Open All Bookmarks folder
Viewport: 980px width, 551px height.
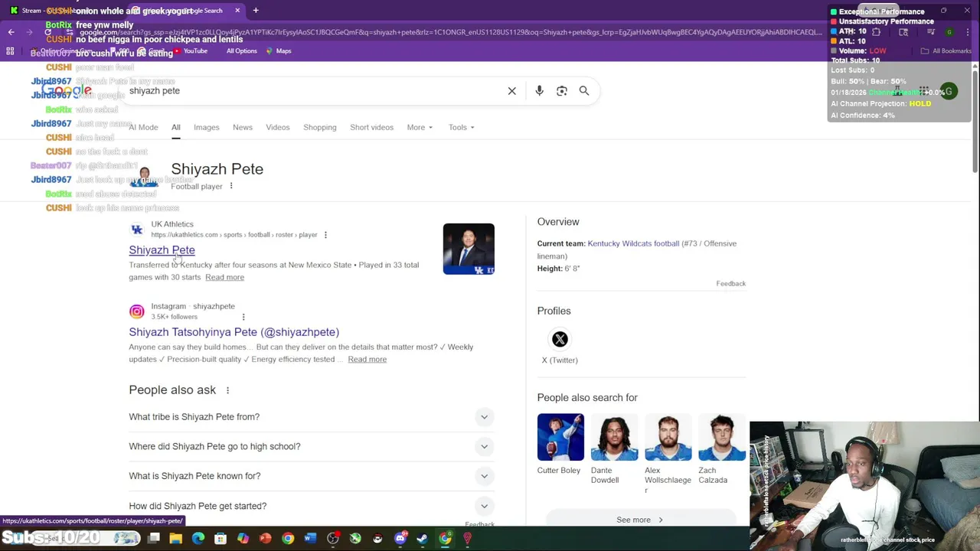(x=946, y=51)
